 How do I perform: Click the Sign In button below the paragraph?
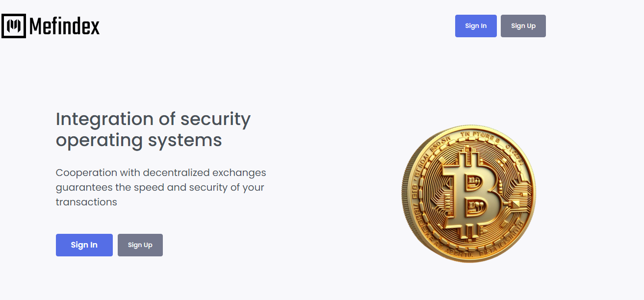(84, 245)
